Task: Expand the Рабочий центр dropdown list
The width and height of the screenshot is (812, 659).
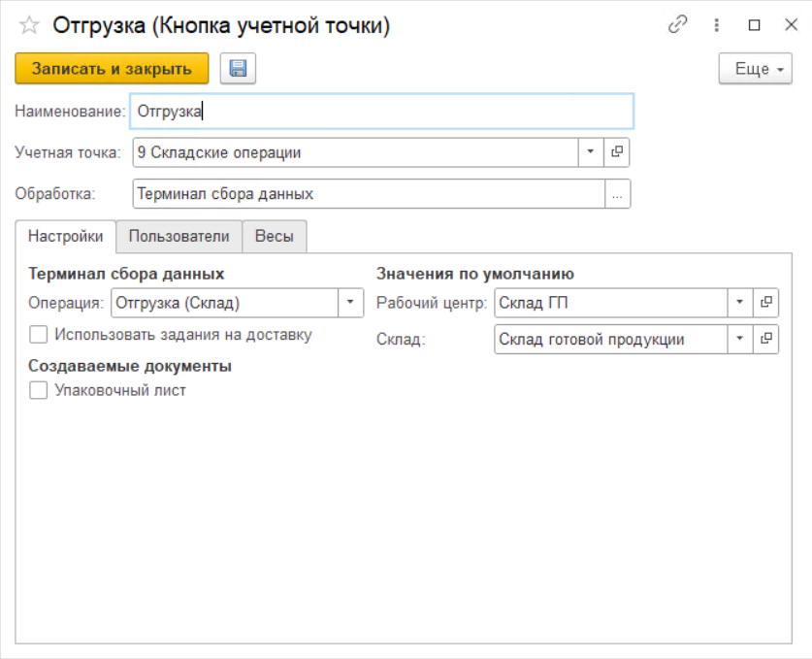Action: (739, 303)
